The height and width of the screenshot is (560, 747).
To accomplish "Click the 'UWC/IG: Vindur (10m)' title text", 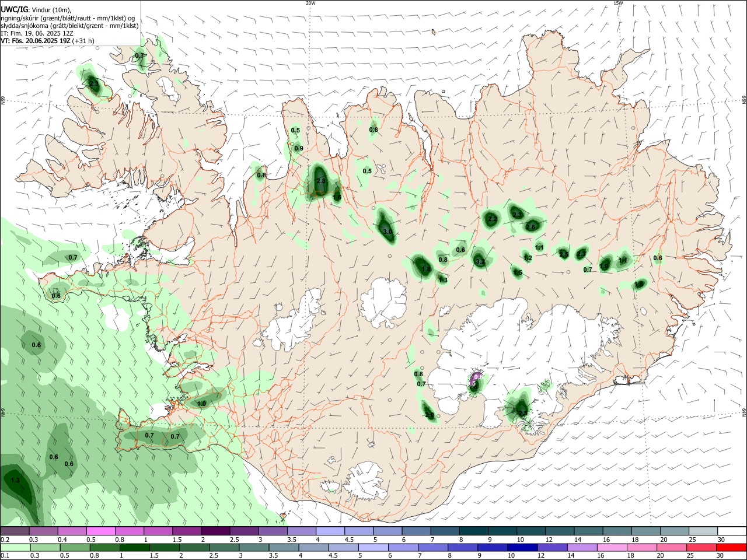I will [x=36, y=10].
